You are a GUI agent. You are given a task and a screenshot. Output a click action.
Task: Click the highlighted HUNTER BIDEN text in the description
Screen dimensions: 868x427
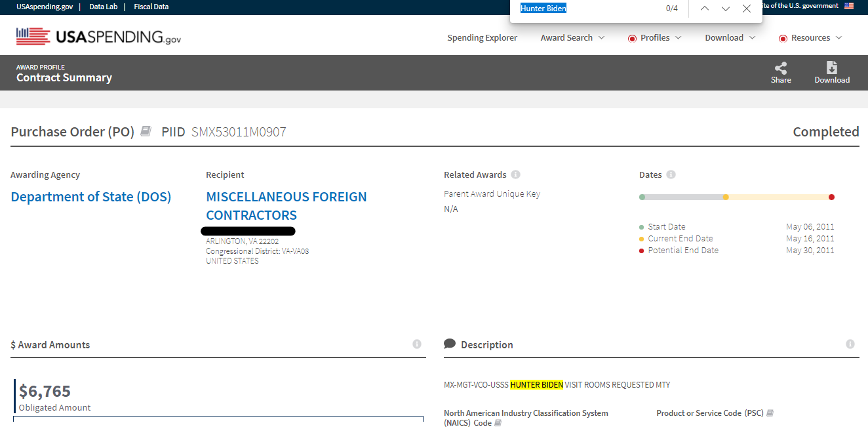[536, 385]
